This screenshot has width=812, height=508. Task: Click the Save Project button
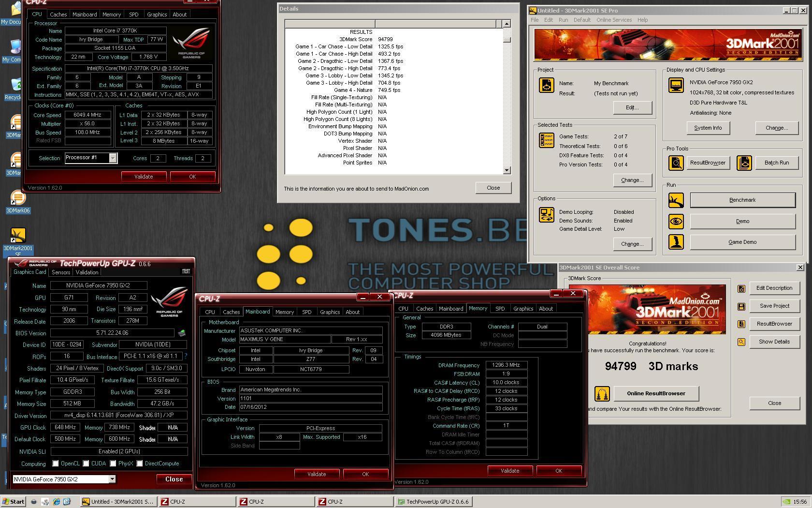pyautogui.click(x=774, y=306)
